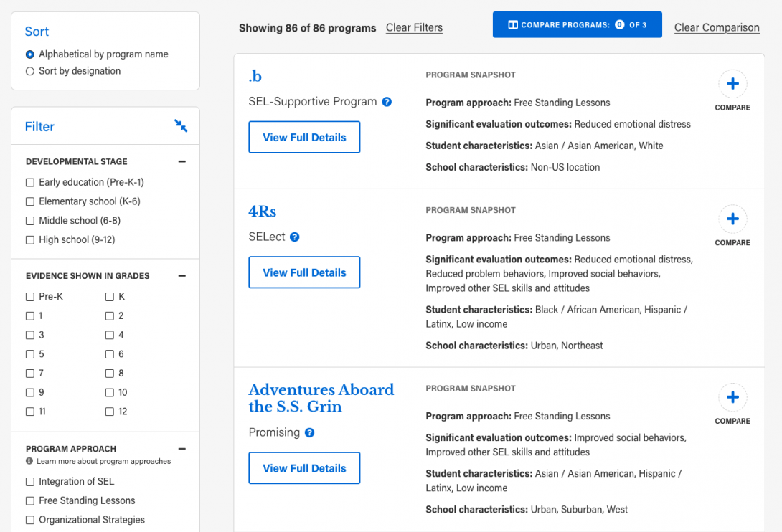This screenshot has height=532, width=782.
Task: Check grade 5 checkbox
Action: (x=30, y=354)
